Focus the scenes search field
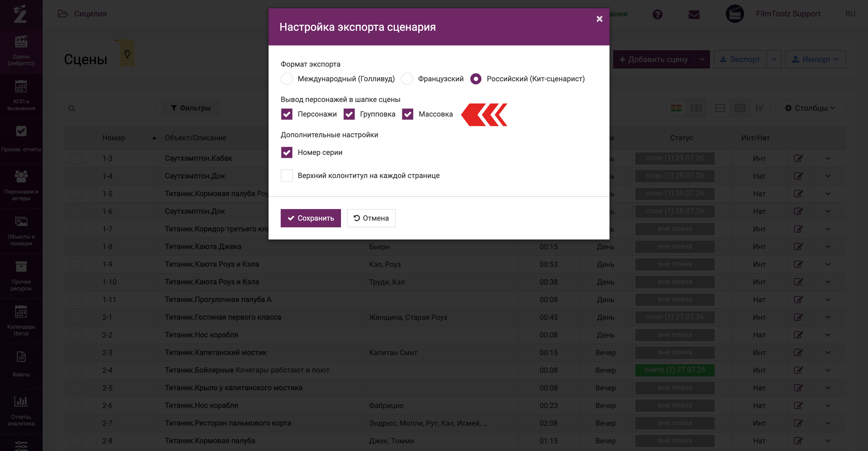 pyautogui.click(x=110, y=108)
